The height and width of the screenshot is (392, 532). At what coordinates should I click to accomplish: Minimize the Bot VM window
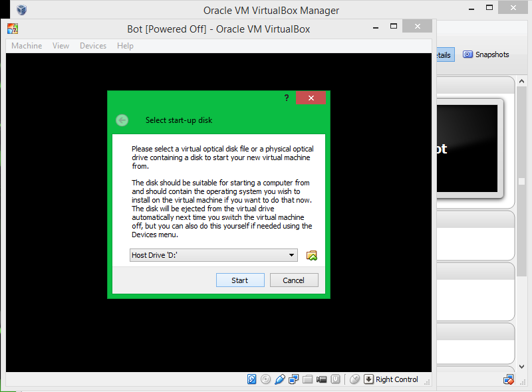pyautogui.click(x=376, y=27)
